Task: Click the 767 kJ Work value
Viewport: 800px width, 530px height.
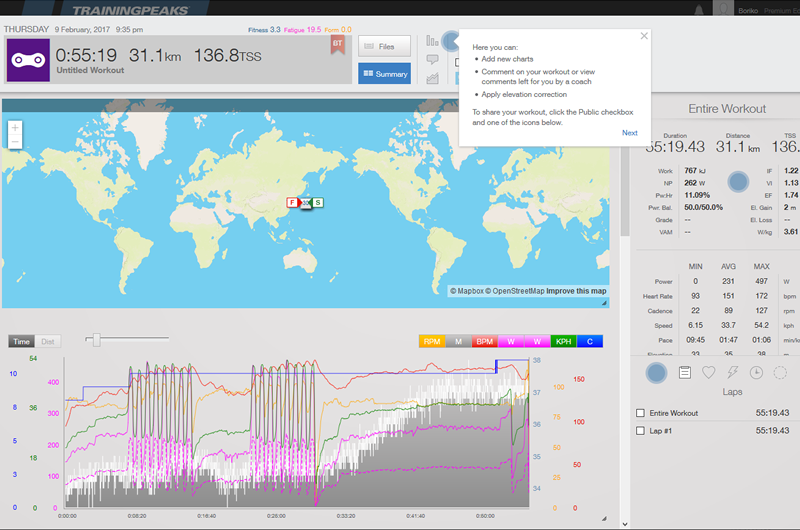Action: tap(695, 170)
